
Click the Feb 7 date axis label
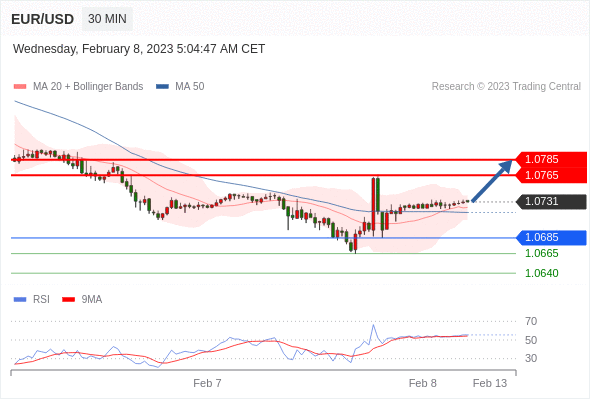coord(207,383)
